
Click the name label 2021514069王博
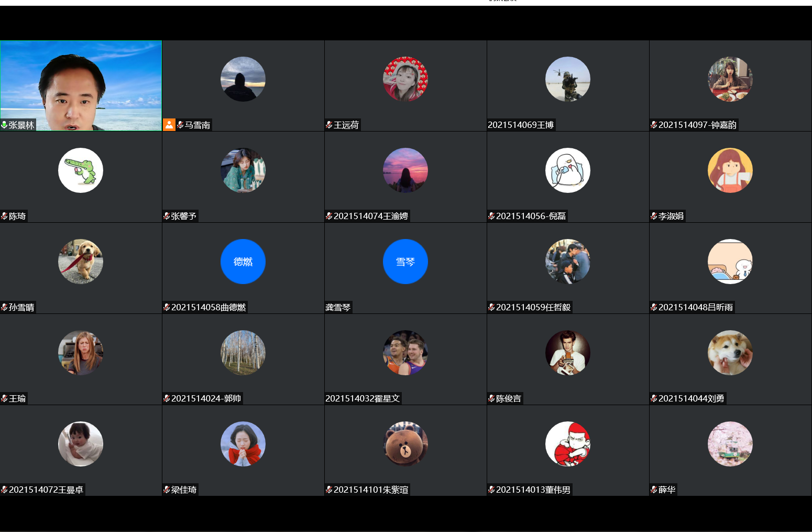(521, 125)
